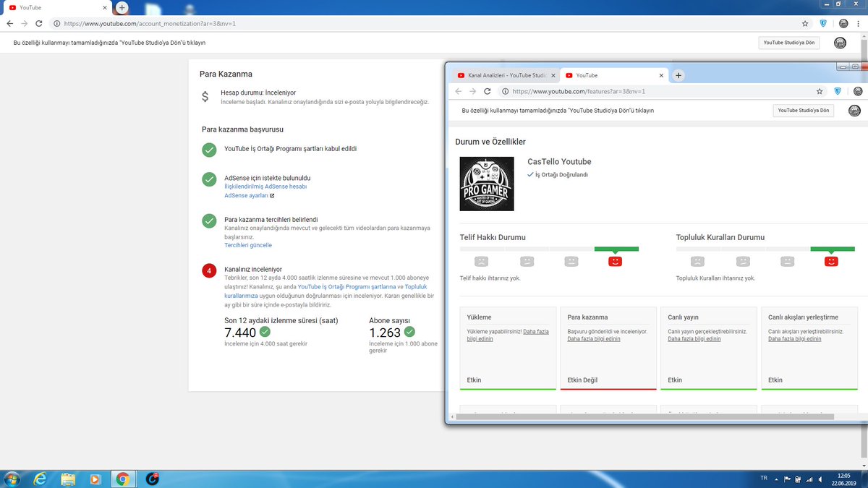This screenshot has width=868, height=488.
Task: Click Etkin Değil status in Para kazanma card
Action: pos(582,380)
